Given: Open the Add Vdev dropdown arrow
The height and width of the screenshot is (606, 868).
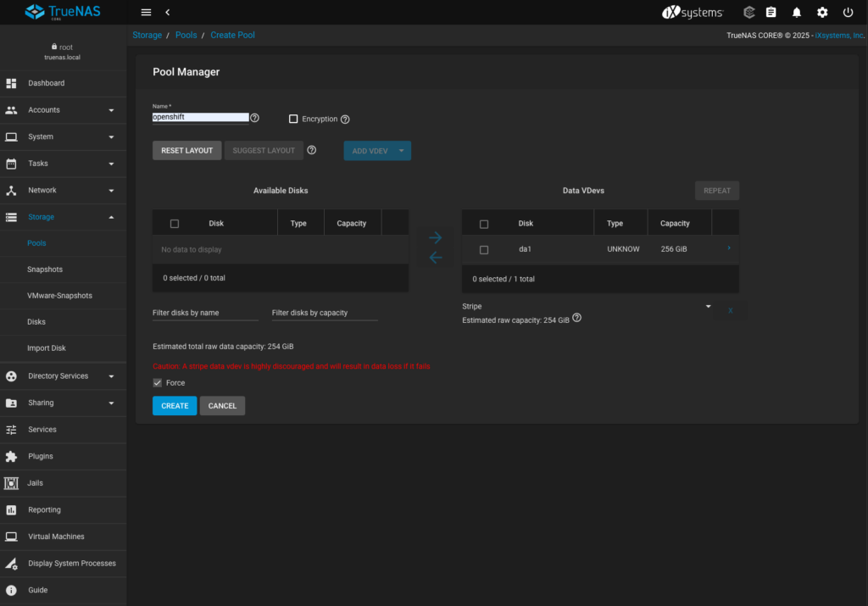Looking at the screenshot, I should point(402,151).
